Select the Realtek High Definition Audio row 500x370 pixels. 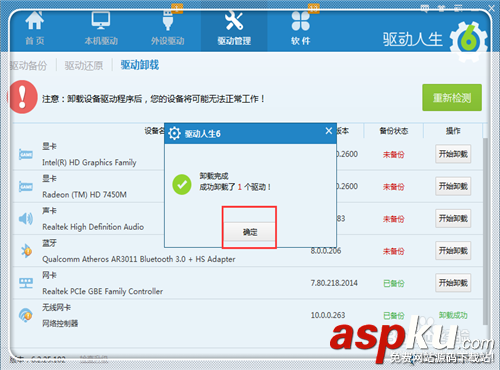[x=248, y=219]
